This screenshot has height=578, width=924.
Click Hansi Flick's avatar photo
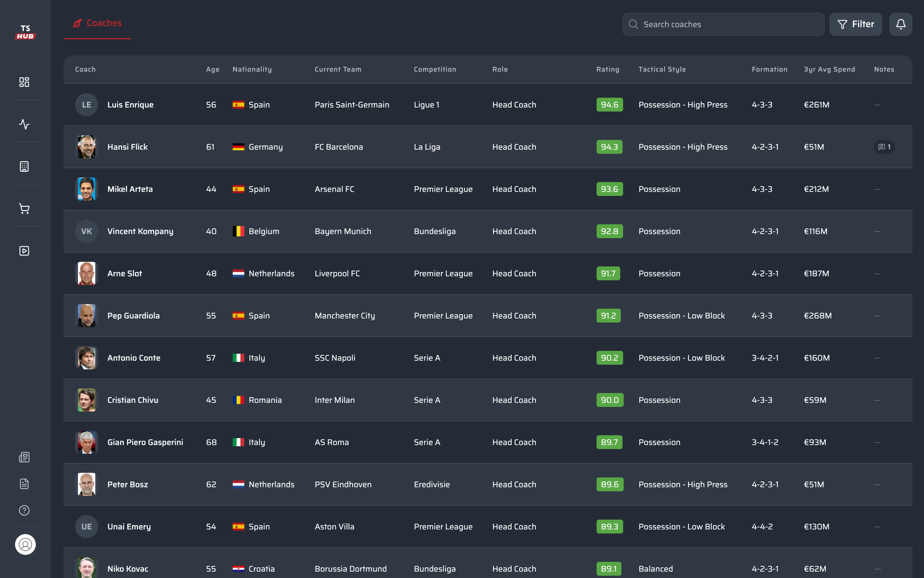tap(87, 147)
